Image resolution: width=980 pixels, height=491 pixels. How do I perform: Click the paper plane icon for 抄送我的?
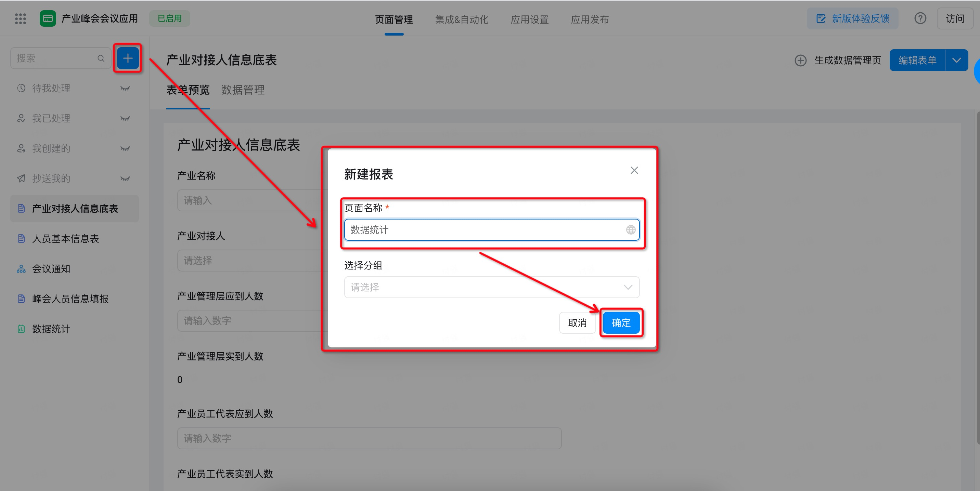pyautogui.click(x=21, y=178)
